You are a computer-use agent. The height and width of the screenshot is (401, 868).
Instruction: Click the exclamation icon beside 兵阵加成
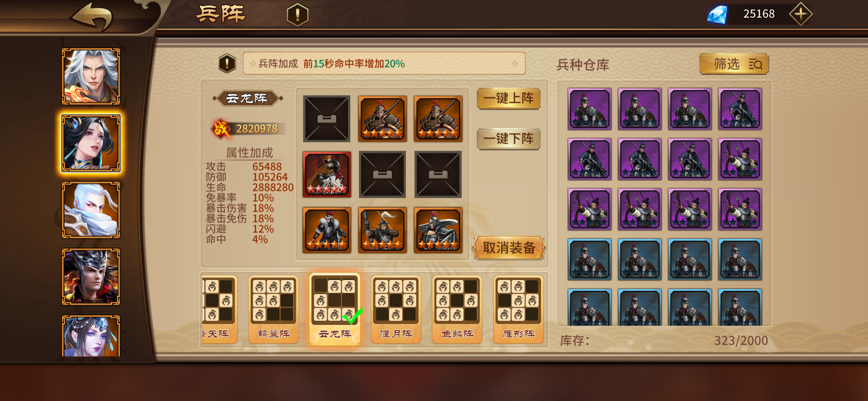(227, 63)
